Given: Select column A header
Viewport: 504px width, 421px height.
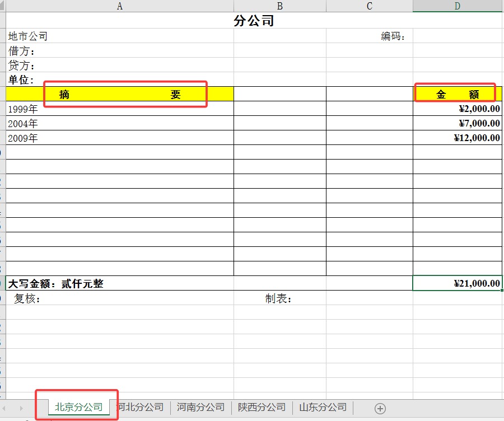Looking at the screenshot, I should (x=119, y=6).
